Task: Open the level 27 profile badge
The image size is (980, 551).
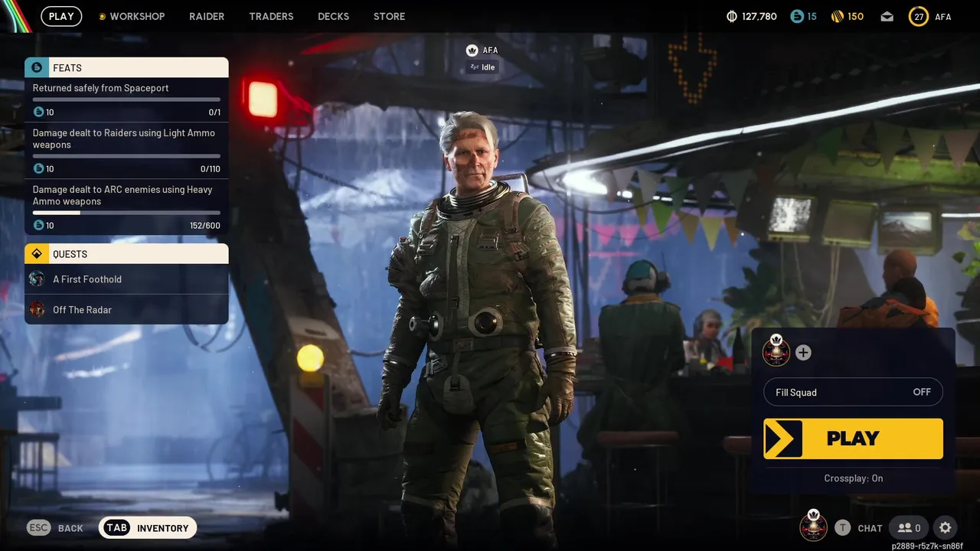Action: pos(918,16)
